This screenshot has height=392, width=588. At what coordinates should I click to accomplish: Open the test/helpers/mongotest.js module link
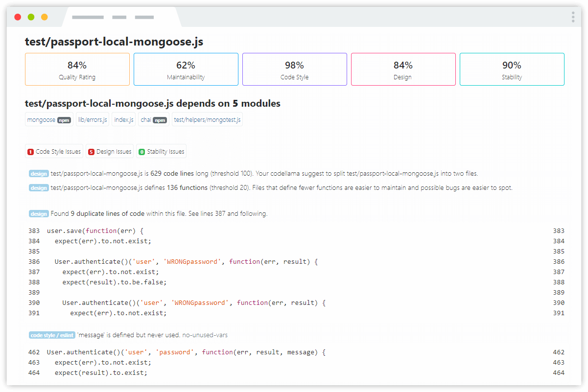click(x=208, y=119)
